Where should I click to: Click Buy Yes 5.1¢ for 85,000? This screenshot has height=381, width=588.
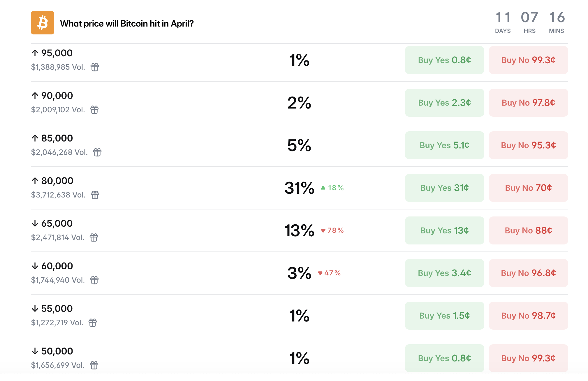(x=444, y=145)
